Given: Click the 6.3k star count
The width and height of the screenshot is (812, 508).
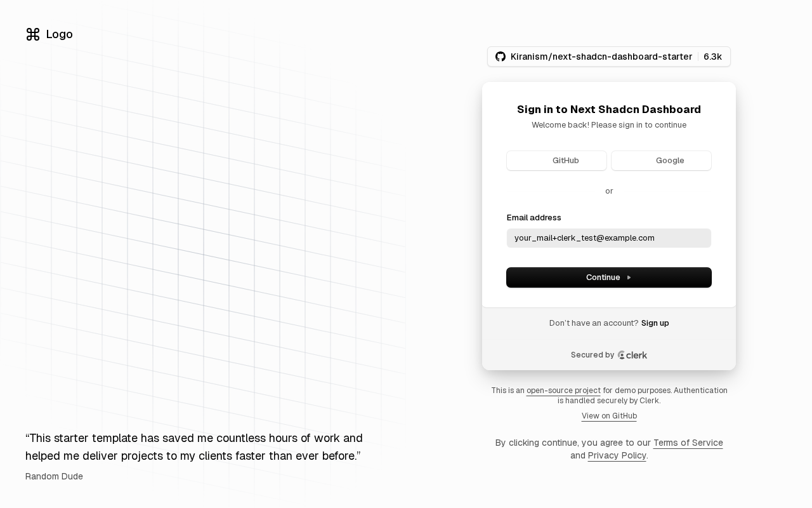Looking at the screenshot, I should click(x=712, y=57).
